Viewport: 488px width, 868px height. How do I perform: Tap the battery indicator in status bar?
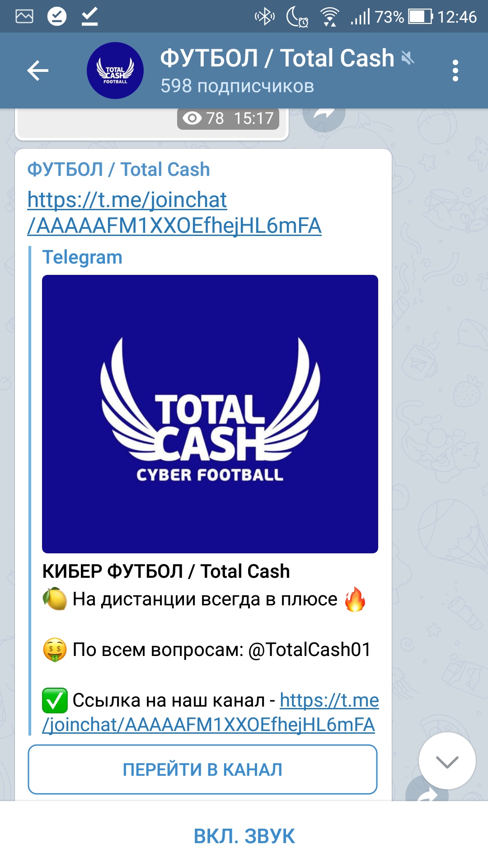click(x=421, y=17)
